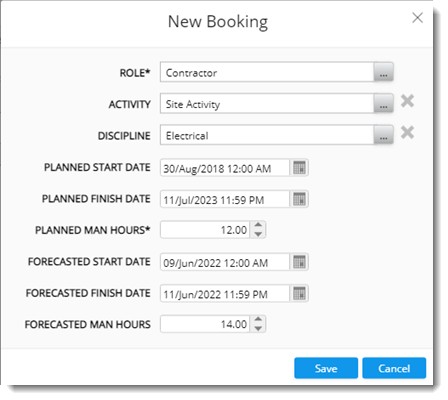Viewport: 448px width, 400px height.
Task: Cancel the new booking
Action: click(x=394, y=368)
